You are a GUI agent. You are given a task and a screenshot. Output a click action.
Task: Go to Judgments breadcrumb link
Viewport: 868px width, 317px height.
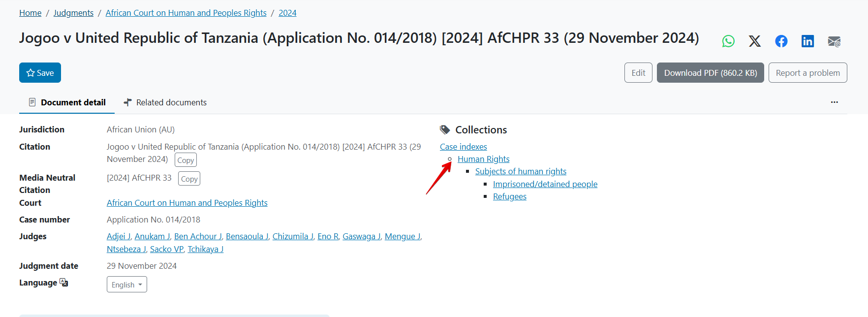coord(73,13)
